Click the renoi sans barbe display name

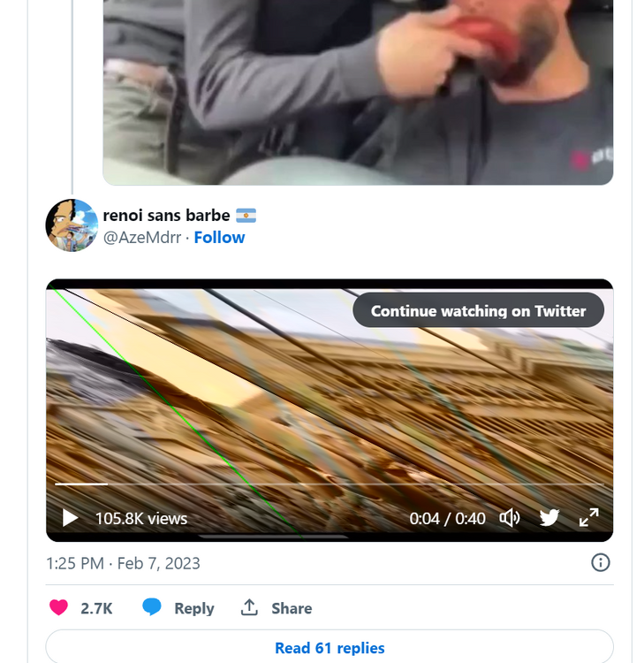click(166, 215)
